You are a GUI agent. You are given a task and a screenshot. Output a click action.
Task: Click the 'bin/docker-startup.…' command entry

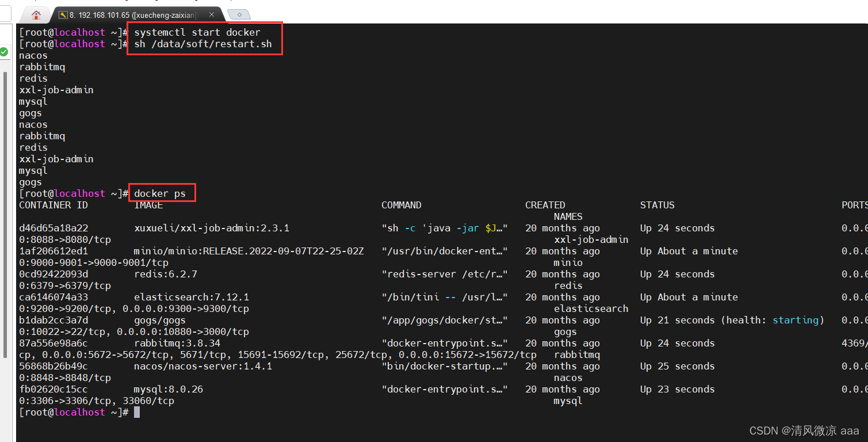tap(445, 366)
